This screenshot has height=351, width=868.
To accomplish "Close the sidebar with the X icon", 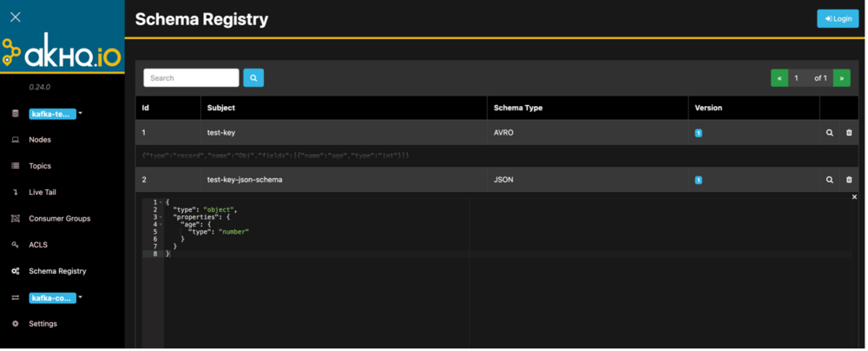I will click(15, 17).
